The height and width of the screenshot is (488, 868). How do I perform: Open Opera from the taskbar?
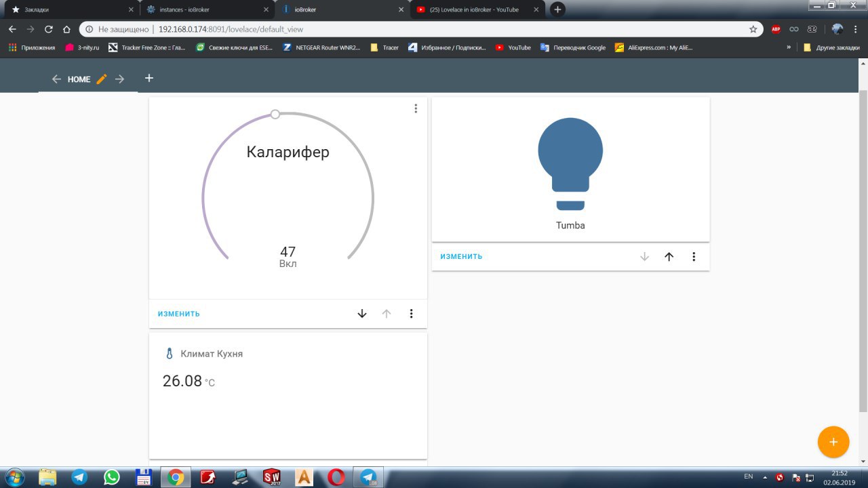tap(336, 477)
